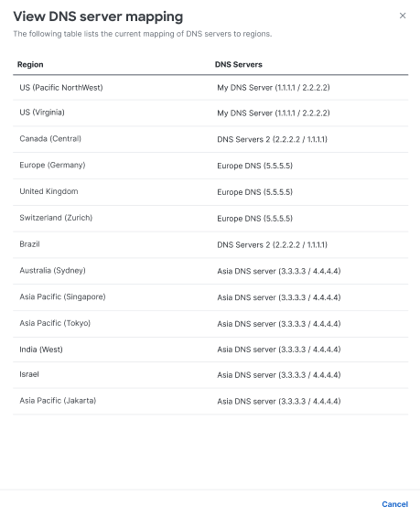Click the Australia (Sydney) region entry

[52, 270]
